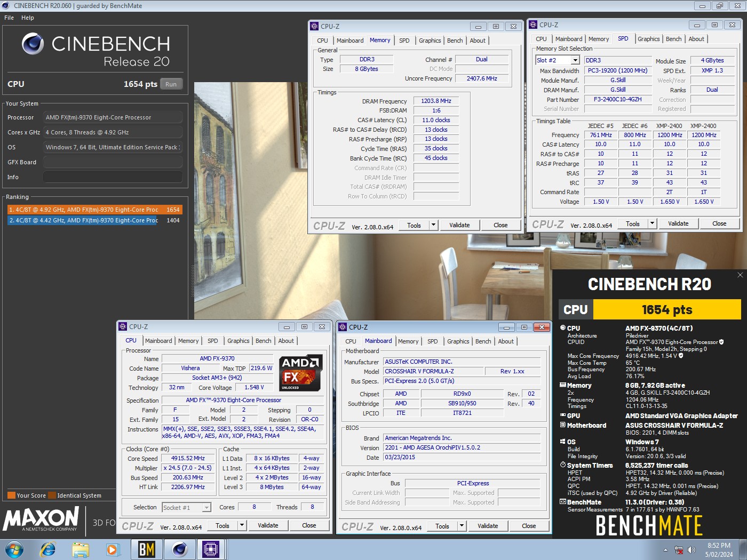Image resolution: width=747 pixels, height=560 pixels.
Task: Switch to Cinebench taskbar icon
Action: [180, 549]
